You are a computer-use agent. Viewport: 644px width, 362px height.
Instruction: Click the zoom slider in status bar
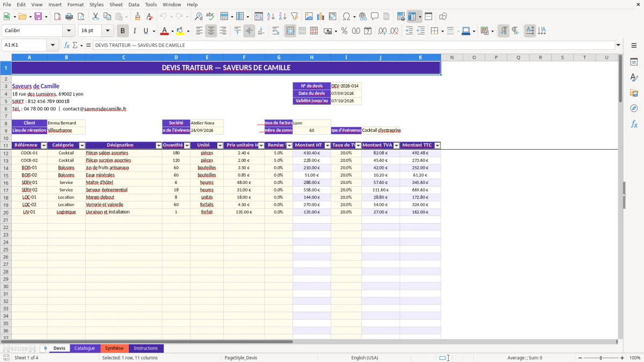[x=601, y=358]
